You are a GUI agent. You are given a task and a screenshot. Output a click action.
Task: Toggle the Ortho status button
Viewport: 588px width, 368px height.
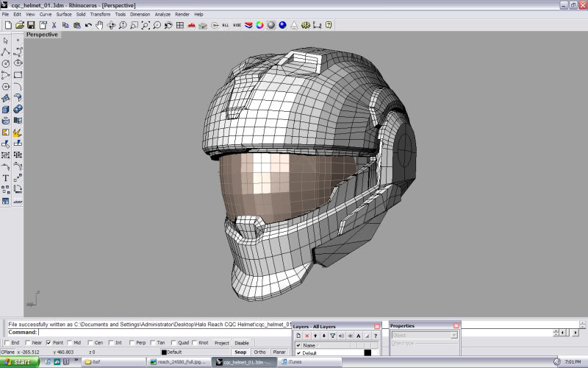(259, 353)
